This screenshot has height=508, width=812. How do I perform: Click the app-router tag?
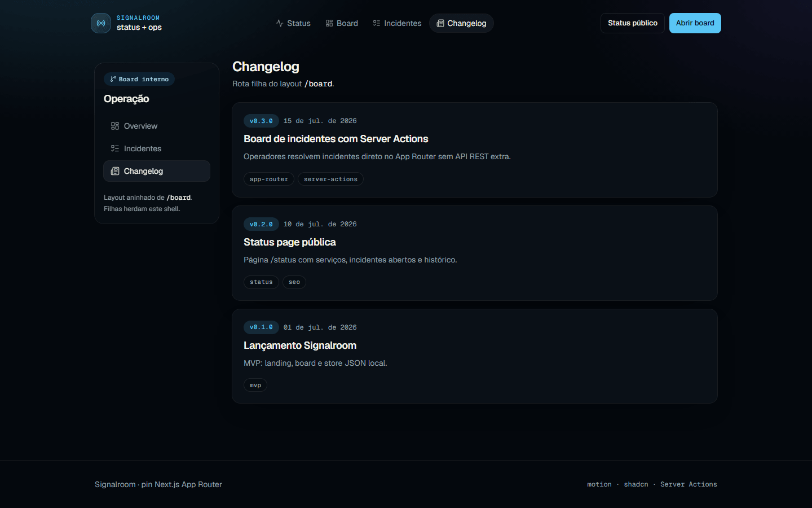pos(269,179)
